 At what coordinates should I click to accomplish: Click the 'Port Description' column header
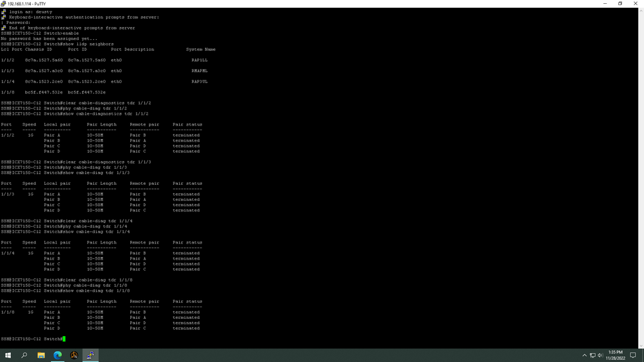click(133, 49)
